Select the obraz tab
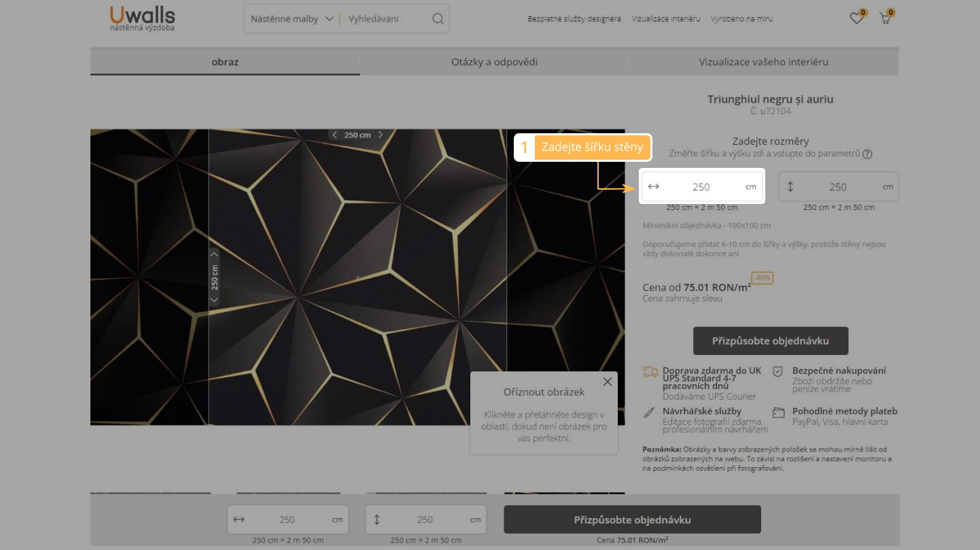The image size is (980, 550). pyautogui.click(x=225, y=62)
